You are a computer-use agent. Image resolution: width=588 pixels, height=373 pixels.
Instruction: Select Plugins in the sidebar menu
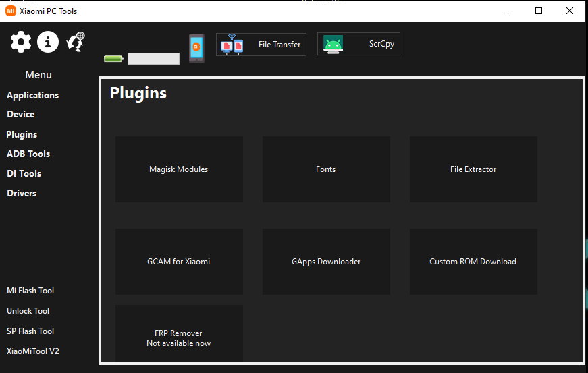[x=22, y=134]
